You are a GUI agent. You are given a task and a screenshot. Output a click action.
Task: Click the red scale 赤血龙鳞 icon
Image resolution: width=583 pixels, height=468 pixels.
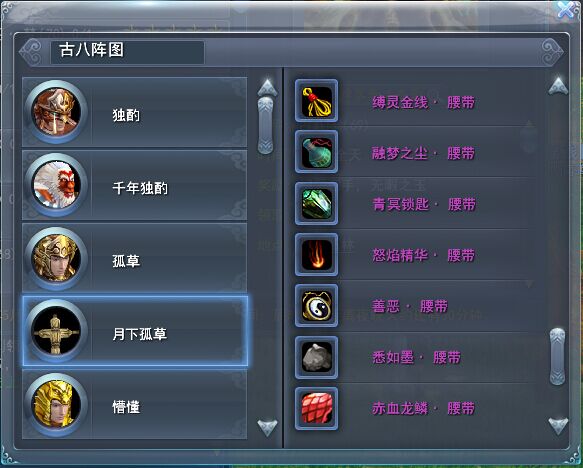(316, 409)
